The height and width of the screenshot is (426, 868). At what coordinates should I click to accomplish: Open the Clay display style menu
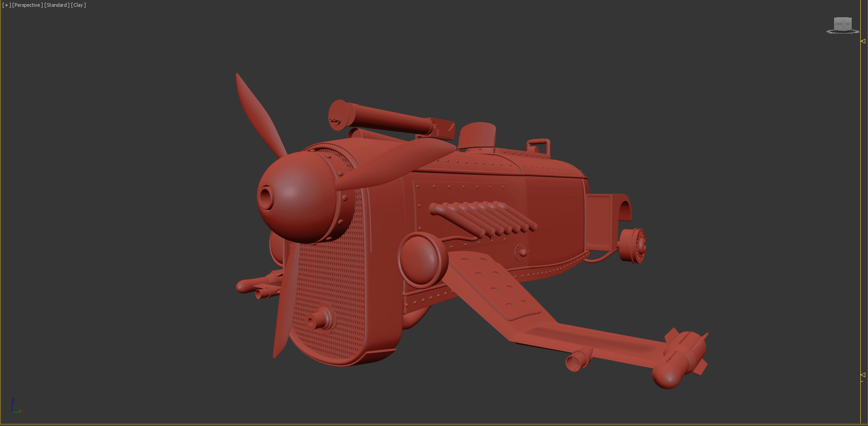click(78, 5)
